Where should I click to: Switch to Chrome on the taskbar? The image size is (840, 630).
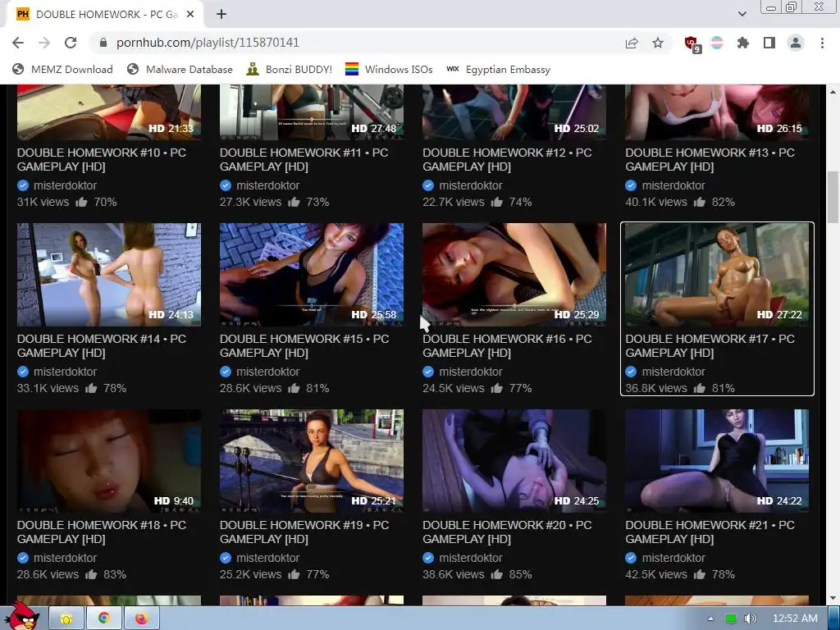coord(103,619)
